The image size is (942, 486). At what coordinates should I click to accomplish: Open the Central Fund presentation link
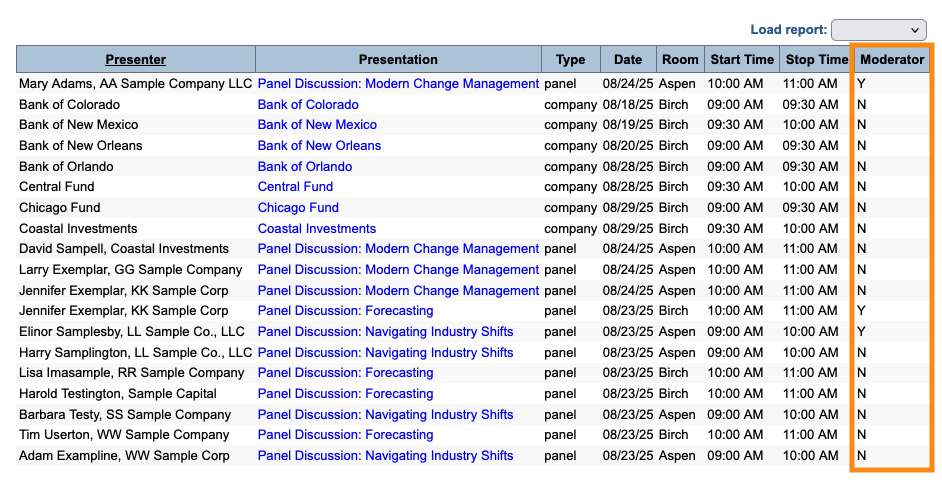[x=295, y=187]
